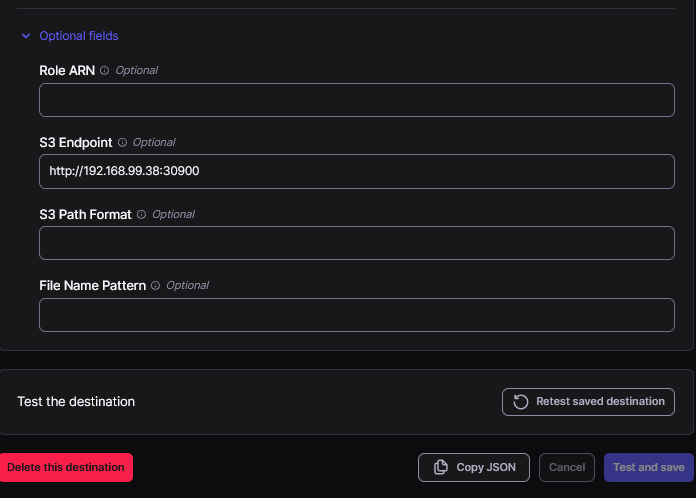Click the Optional fields heading text

coord(79,36)
